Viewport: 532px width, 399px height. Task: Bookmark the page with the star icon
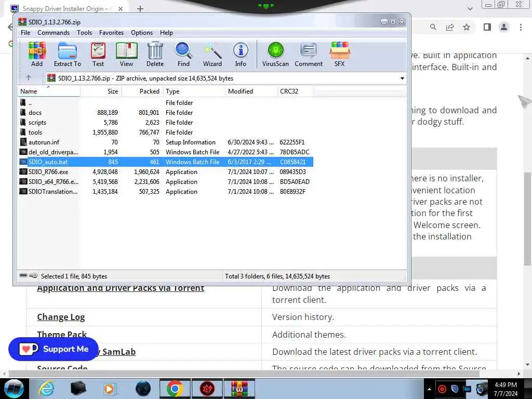(x=467, y=27)
